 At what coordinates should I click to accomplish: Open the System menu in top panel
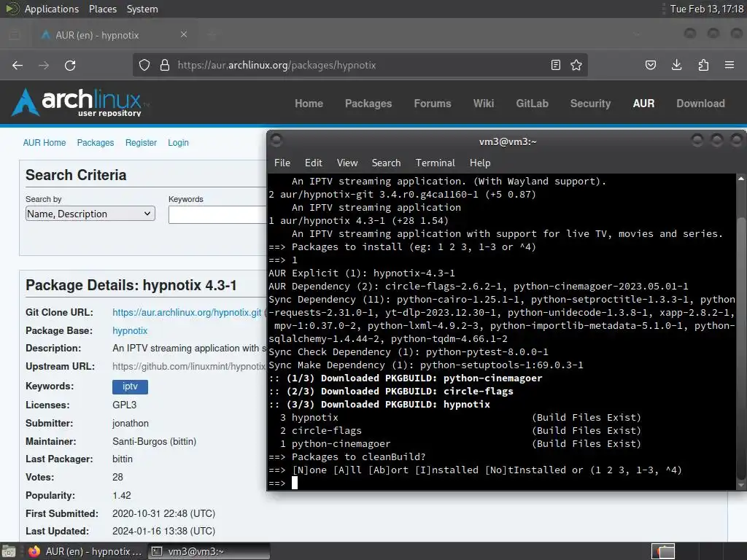142,9
